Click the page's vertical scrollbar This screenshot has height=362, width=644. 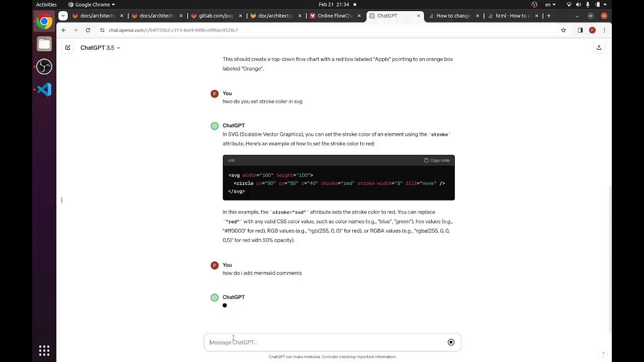[609, 259]
